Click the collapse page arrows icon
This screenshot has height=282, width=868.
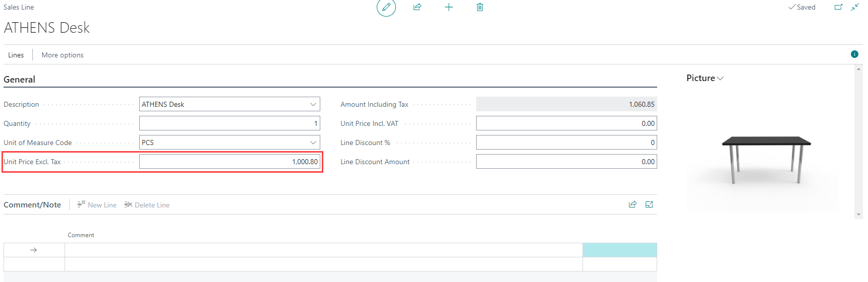(x=855, y=7)
